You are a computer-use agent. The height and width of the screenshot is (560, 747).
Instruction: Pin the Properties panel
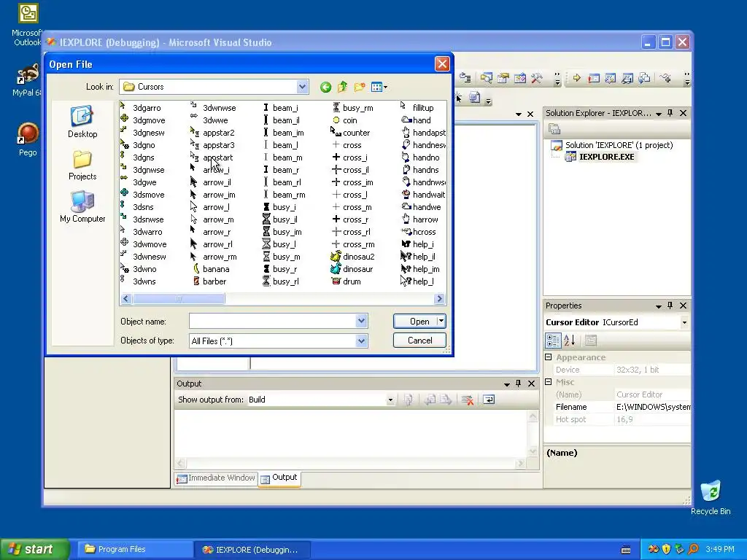[670, 306]
